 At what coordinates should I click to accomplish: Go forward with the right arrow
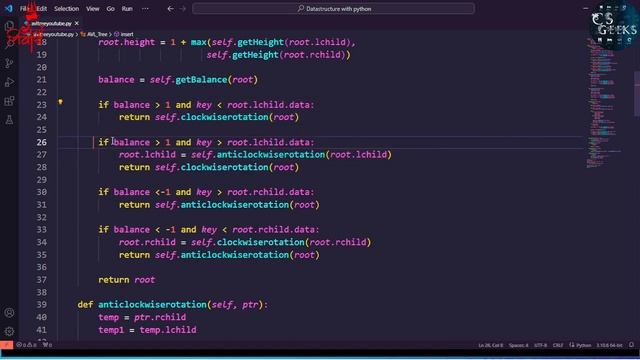pos(183,9)
